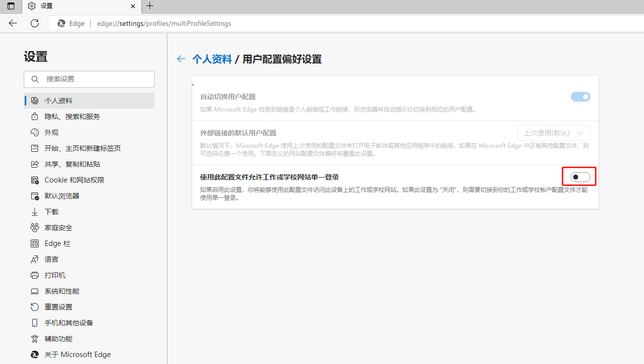This screenshot has height=364, width=644.
Task: Open 手机和其他设备 settings
Action: click(x=89, y=323)
